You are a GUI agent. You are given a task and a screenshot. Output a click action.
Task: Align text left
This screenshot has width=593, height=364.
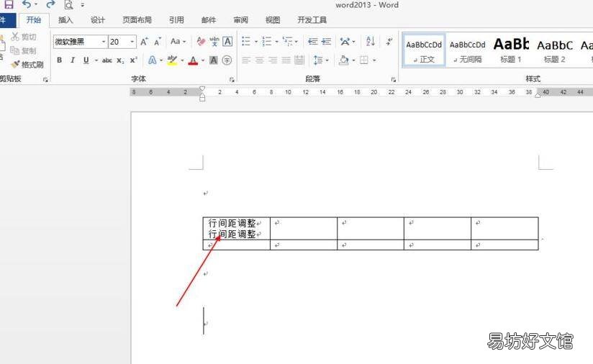pos(246,60)
